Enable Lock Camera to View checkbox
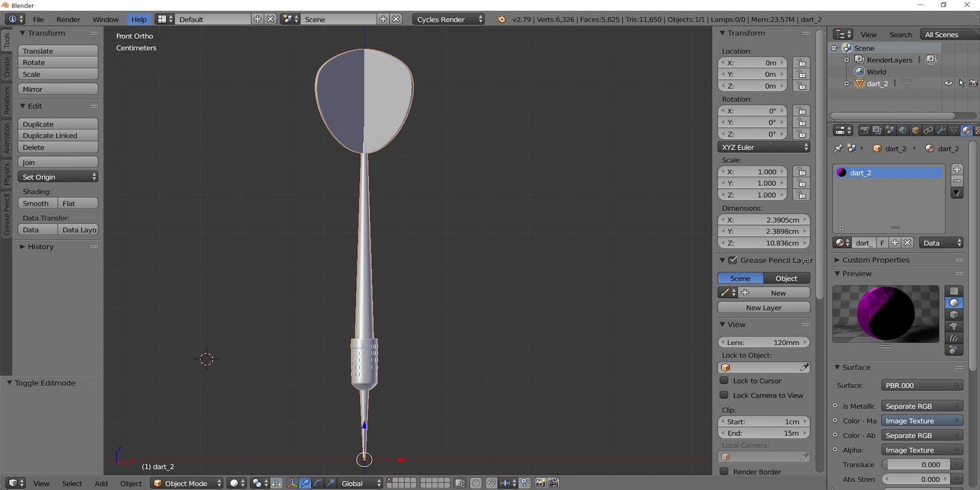The image size is (980, 490). click(724, 395)
